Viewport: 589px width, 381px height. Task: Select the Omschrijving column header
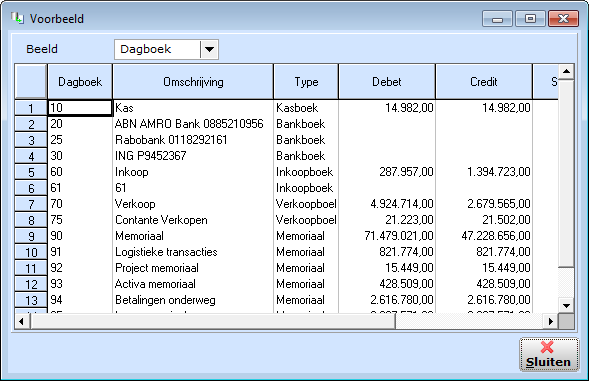(x=193, y=82)
